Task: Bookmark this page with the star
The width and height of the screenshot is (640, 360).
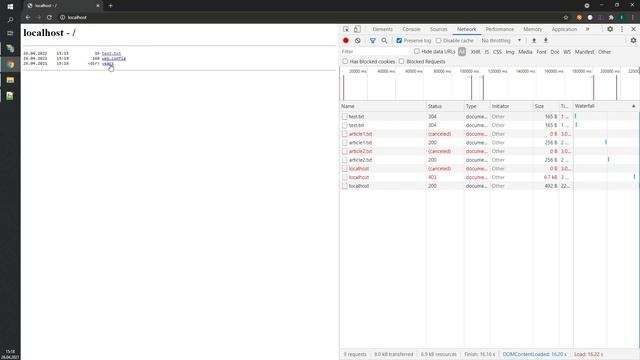Action: [566, 17]
